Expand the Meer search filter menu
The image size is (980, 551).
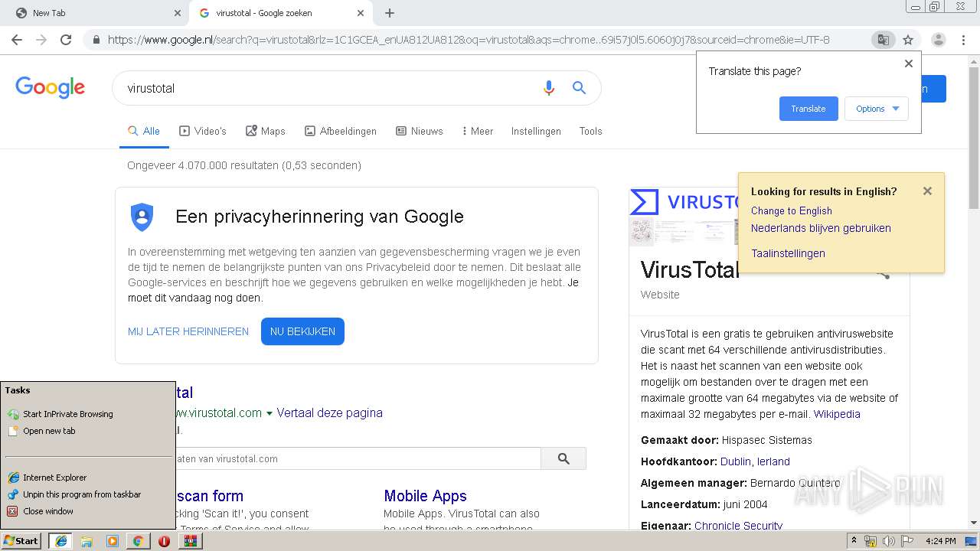[477, 131]
